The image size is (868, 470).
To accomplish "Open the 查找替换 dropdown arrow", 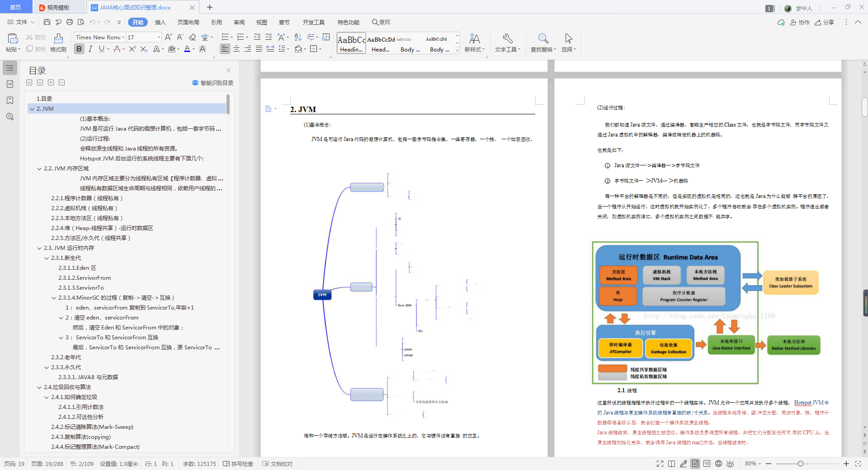I will (x=555, y=50).
